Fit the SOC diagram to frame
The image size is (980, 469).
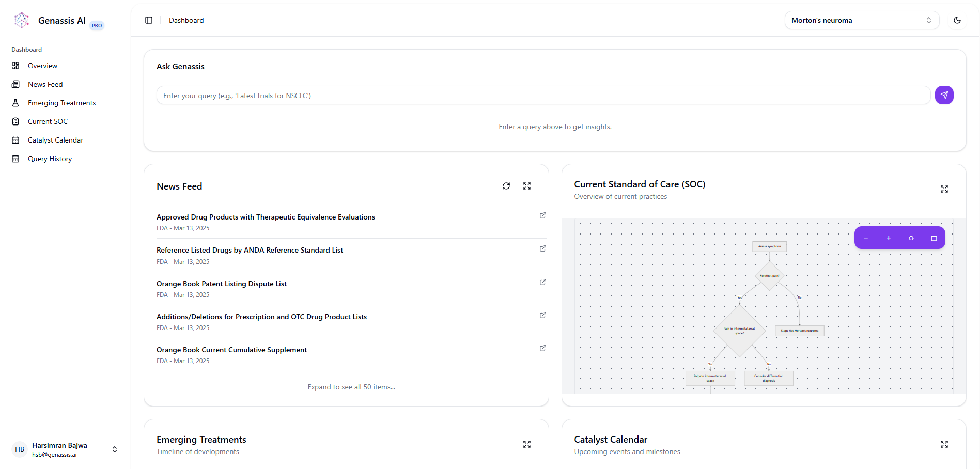pos(934,238)
